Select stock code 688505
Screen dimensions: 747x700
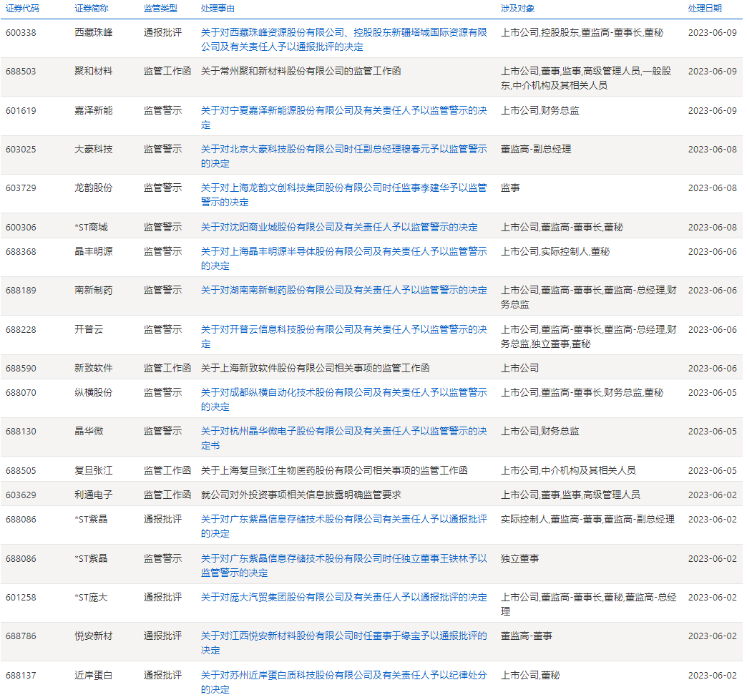pyautogui.click(x=21, y=471)
